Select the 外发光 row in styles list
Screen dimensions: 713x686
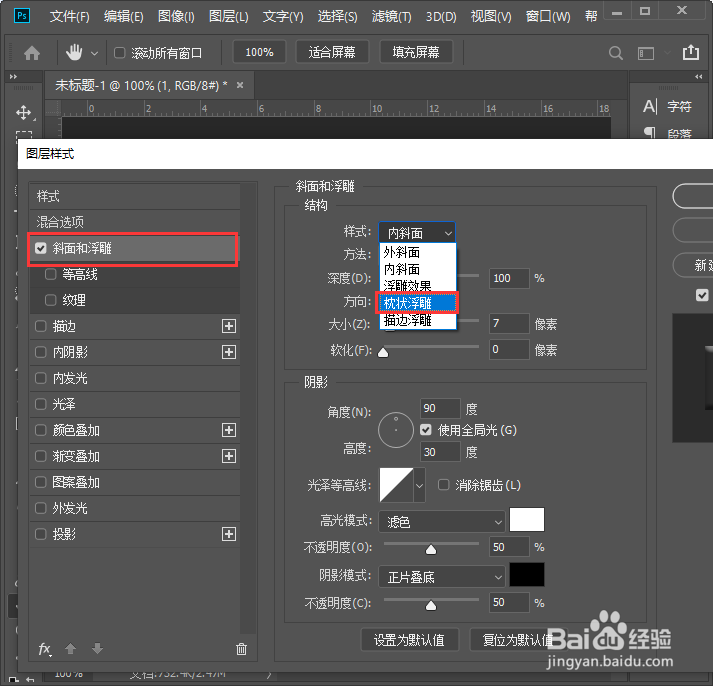(x=135, y=508)
